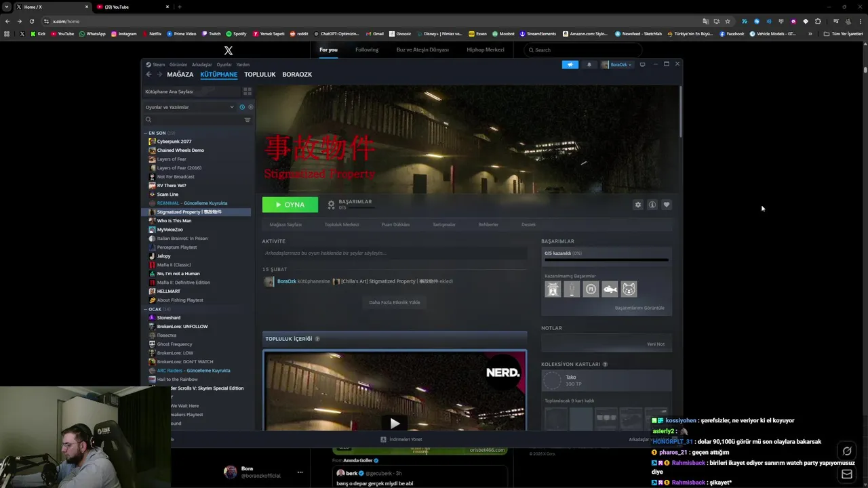Viewport: 868px width, 488px height.
Task: Open the Topluluk Merkezi game tab
Action: click(342, 224)
